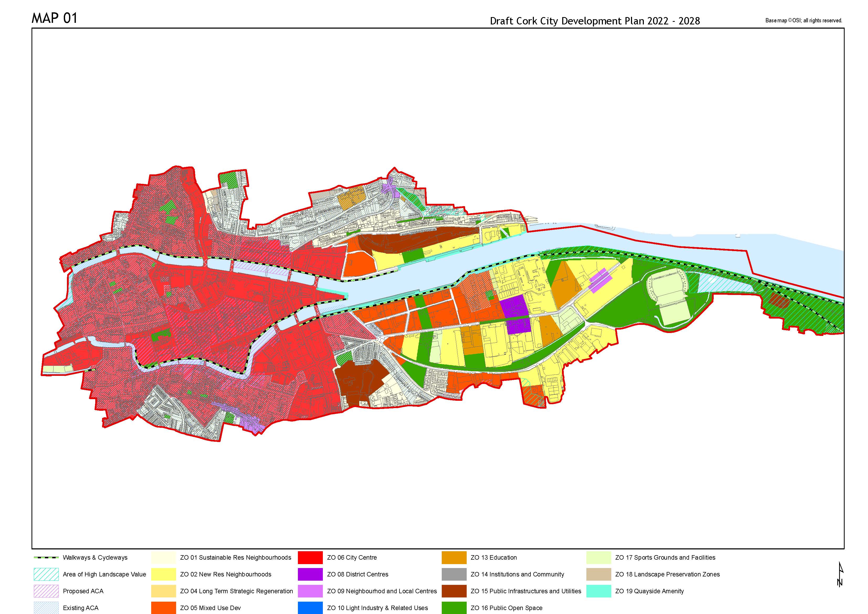
Task: Click the Walkways & Cycleways dashed line symbol
Action: click(46, 558)
